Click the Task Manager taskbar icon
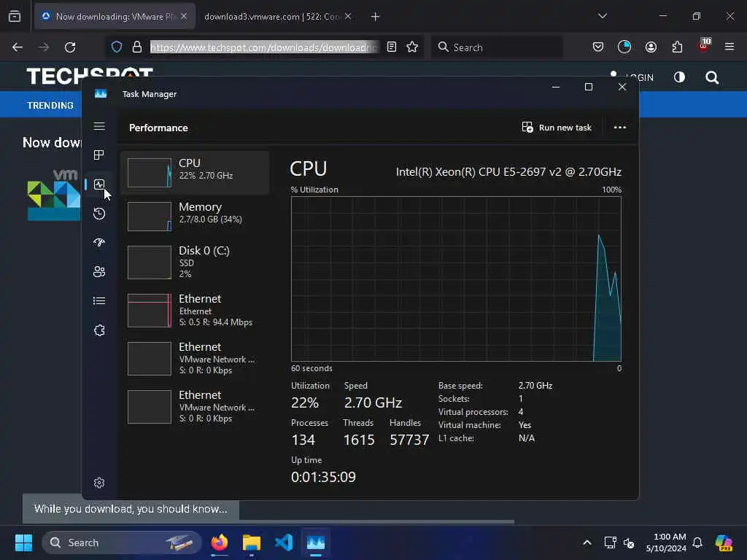The image size is (747, 560). [316, 542]
